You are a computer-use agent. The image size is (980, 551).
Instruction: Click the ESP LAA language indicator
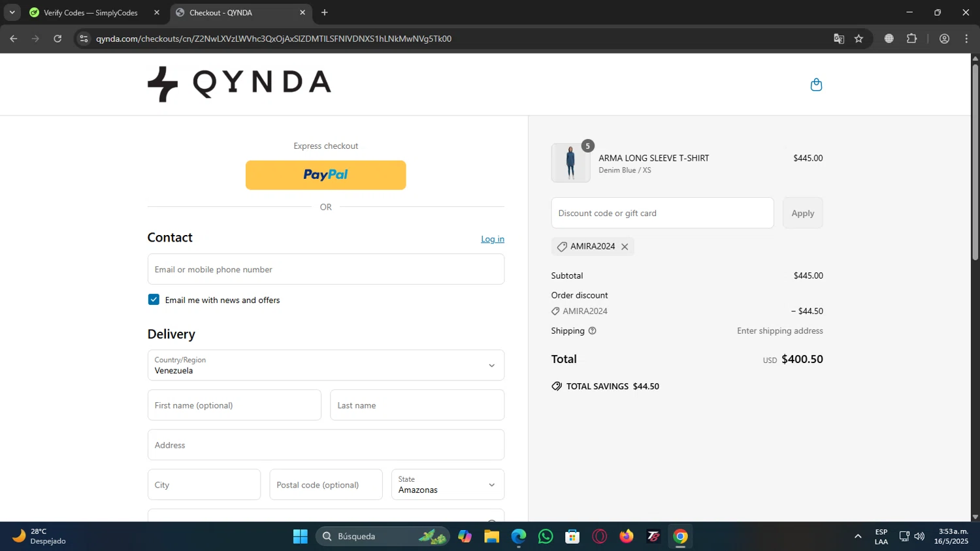[881, 537]
